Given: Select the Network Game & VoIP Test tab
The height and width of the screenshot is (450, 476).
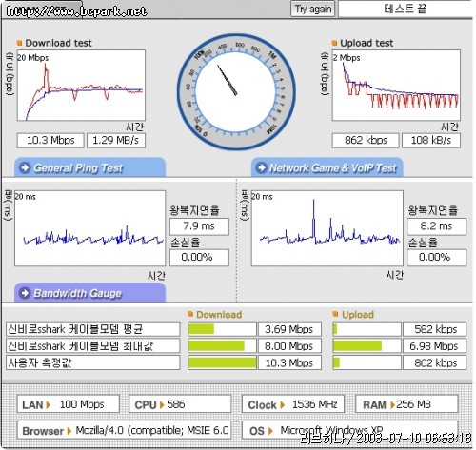Looking at the screenshot, I should [327, 167].
